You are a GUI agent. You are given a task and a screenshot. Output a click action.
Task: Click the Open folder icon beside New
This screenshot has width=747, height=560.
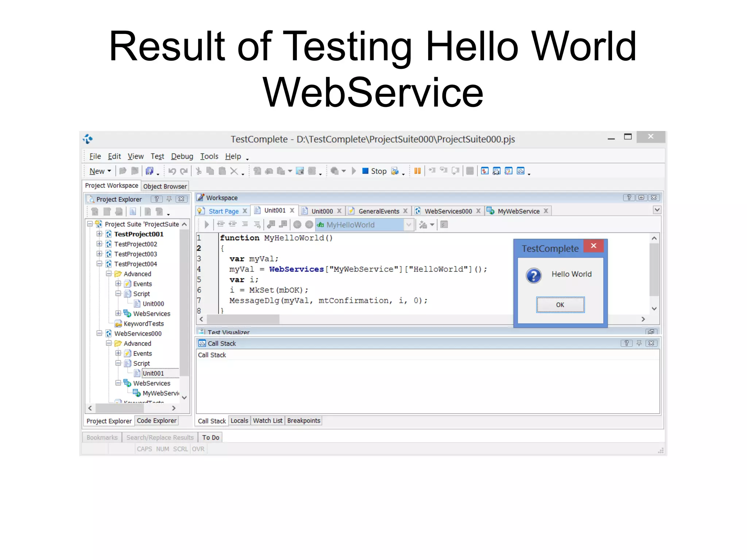[x=123, y=171]
